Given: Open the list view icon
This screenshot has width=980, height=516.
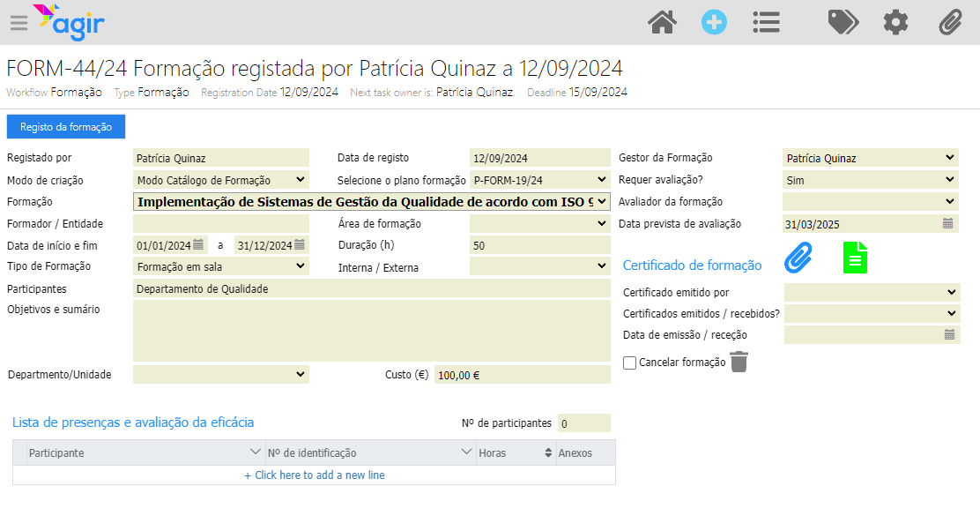Looking at the screenshot, I should [x=766, y=23].
